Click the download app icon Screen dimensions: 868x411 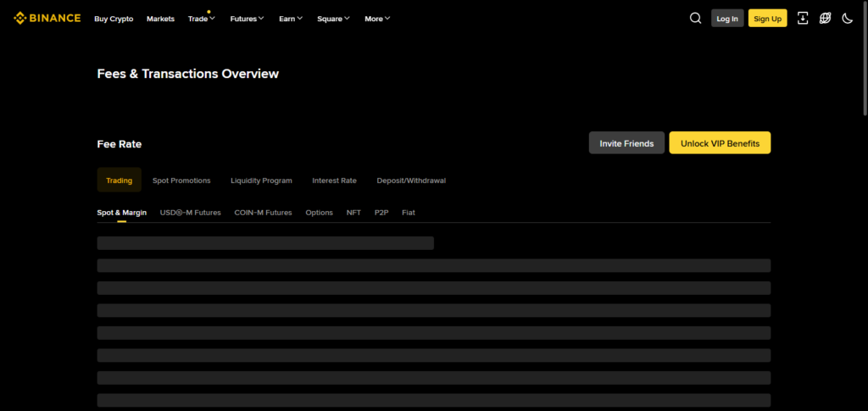pos(803,18)
